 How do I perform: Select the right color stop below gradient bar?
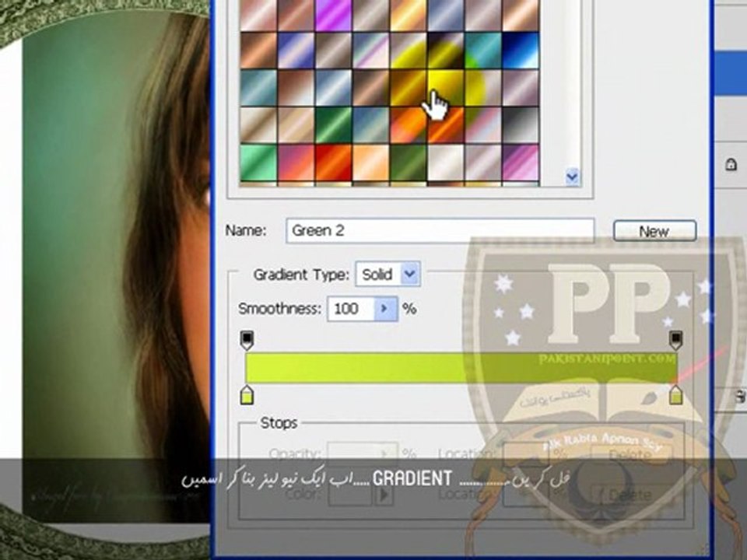675,395
